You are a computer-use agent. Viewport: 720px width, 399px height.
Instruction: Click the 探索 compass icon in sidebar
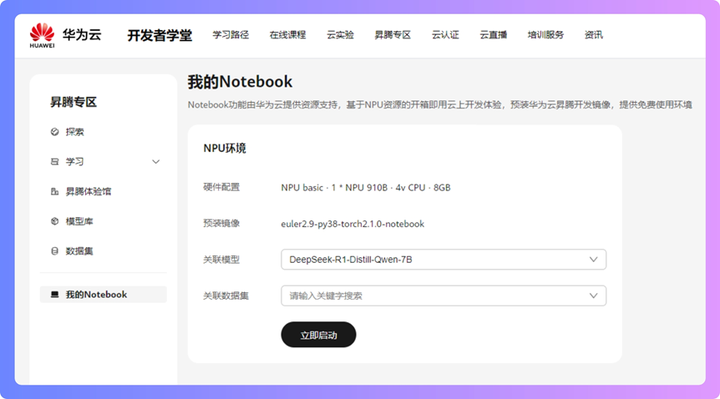55,132
